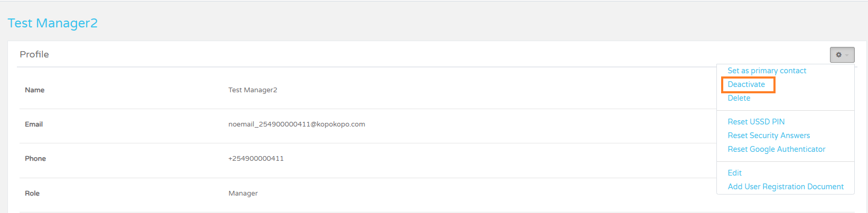Click the gear settings icon in Profile header

[x=838, y=55]
